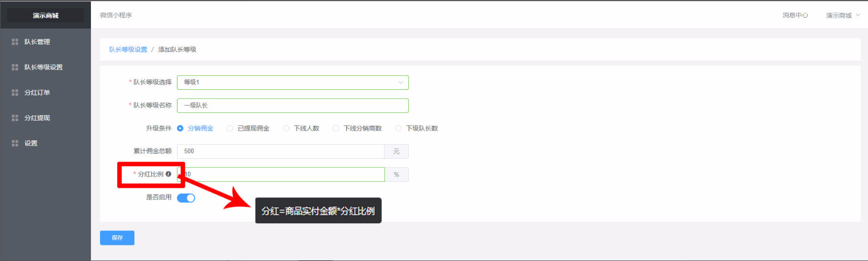The image size is (868, 261).
Task: Click the grid icon beside 队长等级设置
Action: 15,67
